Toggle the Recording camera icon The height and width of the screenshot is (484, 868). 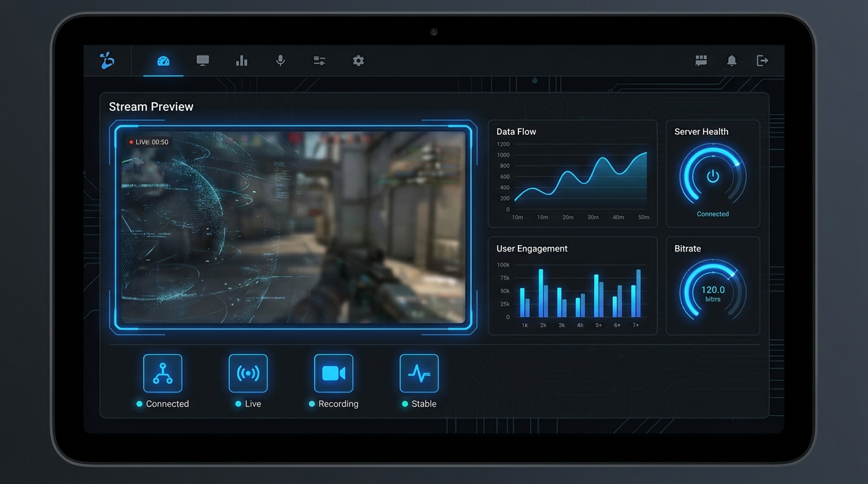click(334, 373)
